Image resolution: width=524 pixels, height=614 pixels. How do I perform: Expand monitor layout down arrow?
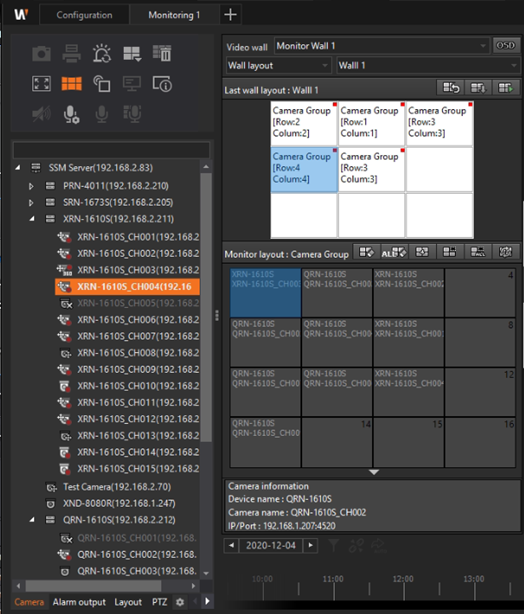[x=374, y=472]
